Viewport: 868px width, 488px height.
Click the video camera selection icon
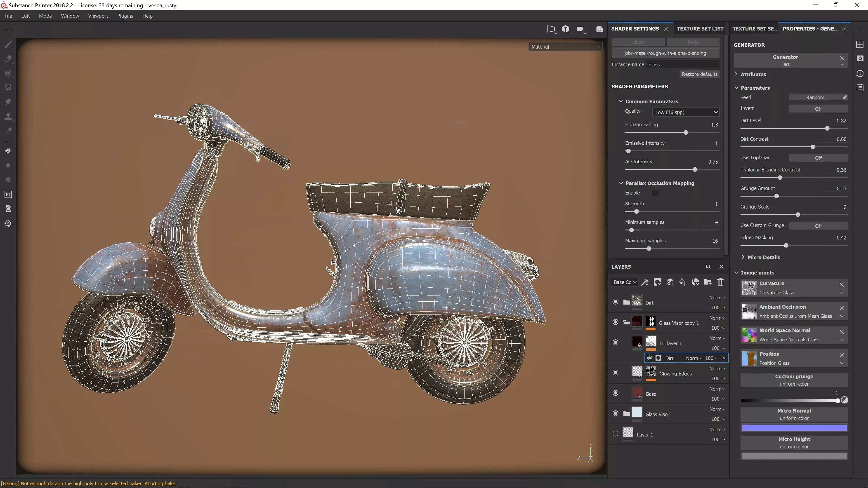580,29
